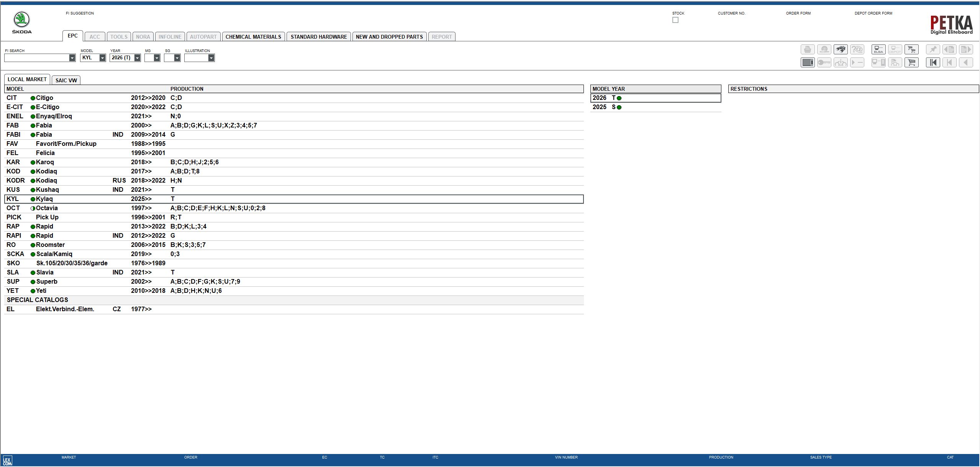Image resolution: width=980 pixels, height=467 pixels.
Task: Select the Enyaq/Elroq model row
Action: [294, 116]
